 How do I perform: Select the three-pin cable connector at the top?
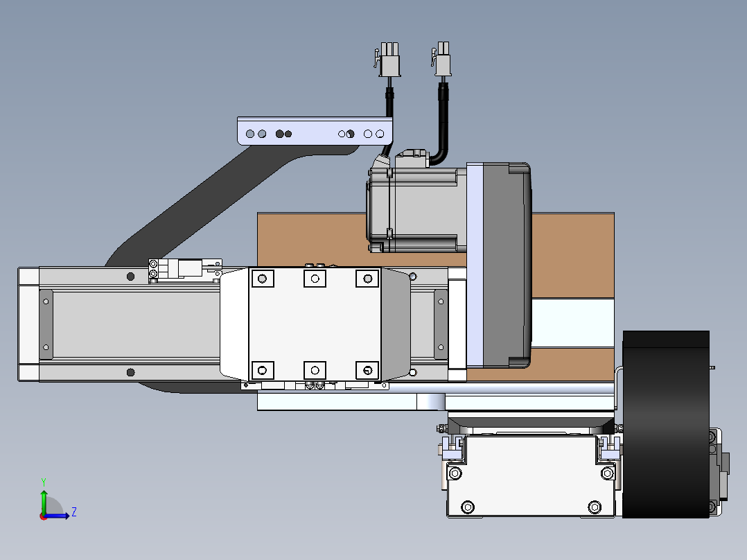388,59
